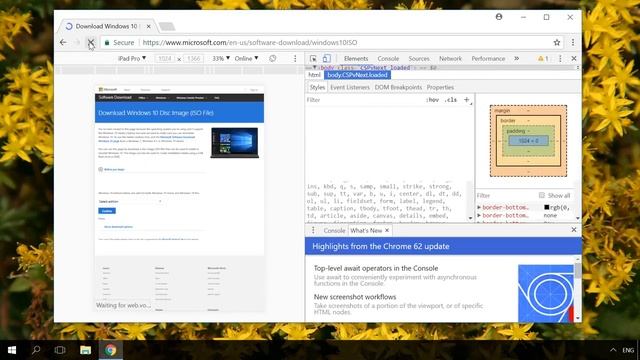Screen dimensions: 640x360
Task: Switch to the Performance panel
Action: tap(488, 58)
